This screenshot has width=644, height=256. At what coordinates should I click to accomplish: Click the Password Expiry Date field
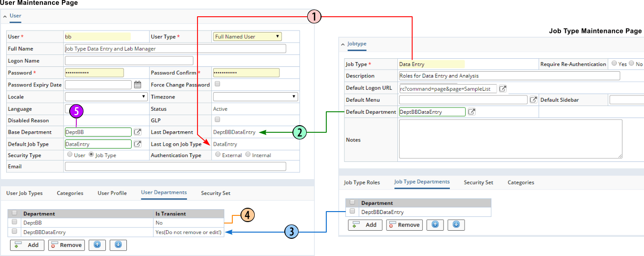click(x=98, y=85)
